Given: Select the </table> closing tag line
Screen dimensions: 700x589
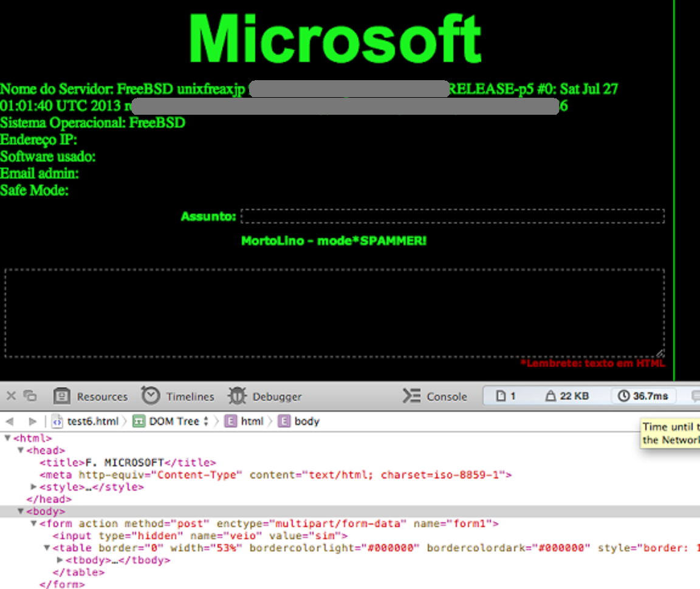Looking at the screenshot, I should [x=78, y=572].
